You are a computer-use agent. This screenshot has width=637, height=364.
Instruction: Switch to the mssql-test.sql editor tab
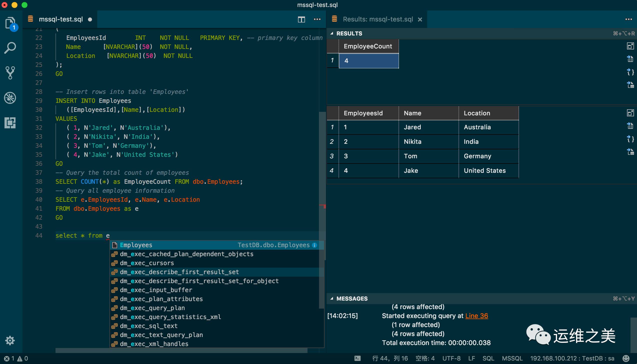pyautogui.click(x=61, y=19)
